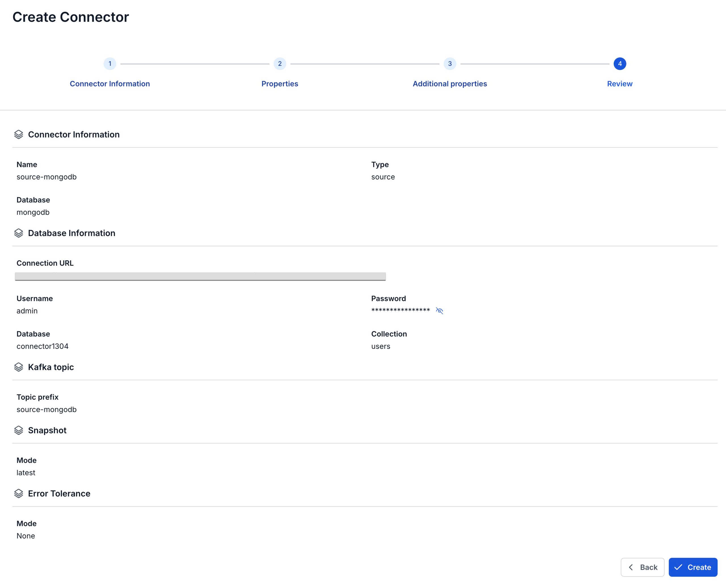Select the Database value mongodb
This screenshot has width=726, height=588.
pyautogui.click(x=33, y=212)
